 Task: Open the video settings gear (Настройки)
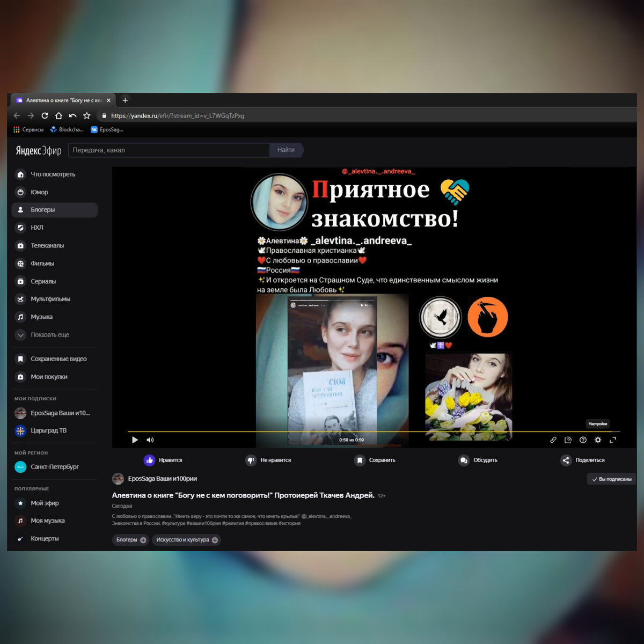tap(598, 440)
